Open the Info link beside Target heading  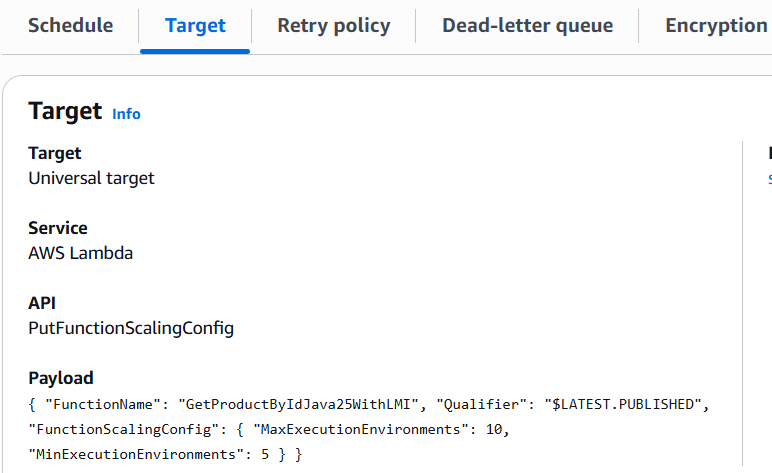[x=126, y=114]
